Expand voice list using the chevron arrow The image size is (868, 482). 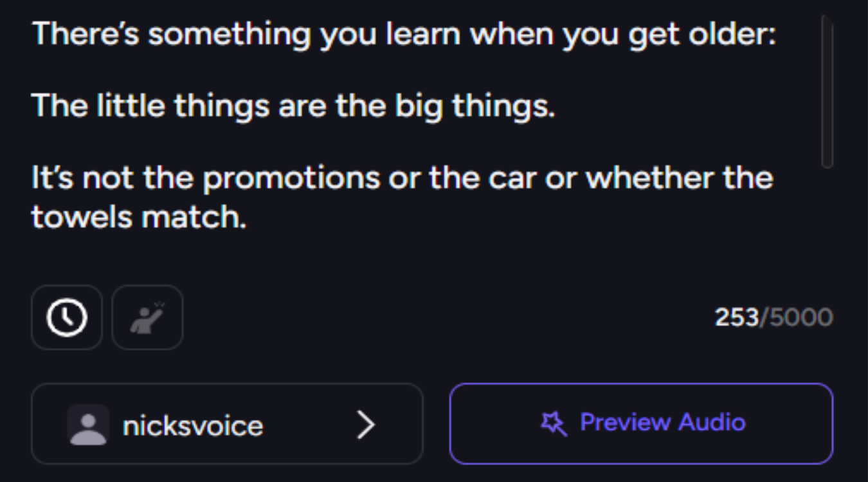point(366,425)
